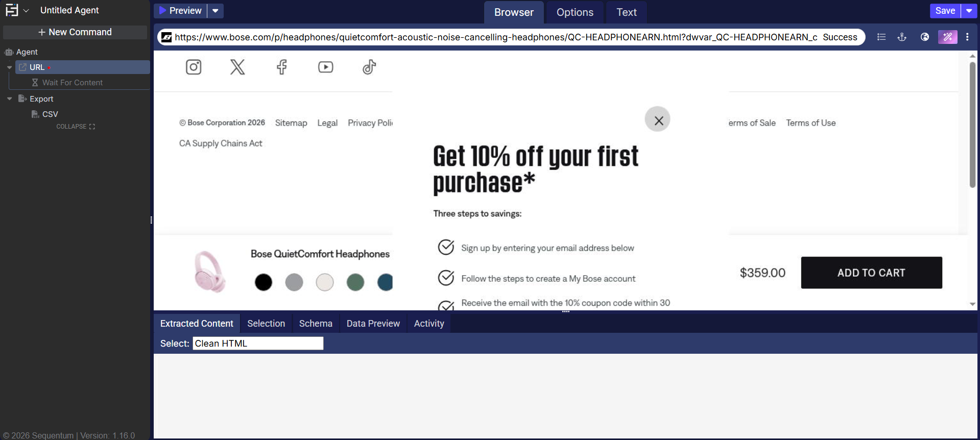Click the URL address field
The width and height of the screenshot is (980, 440).
[x=496, y=37]
